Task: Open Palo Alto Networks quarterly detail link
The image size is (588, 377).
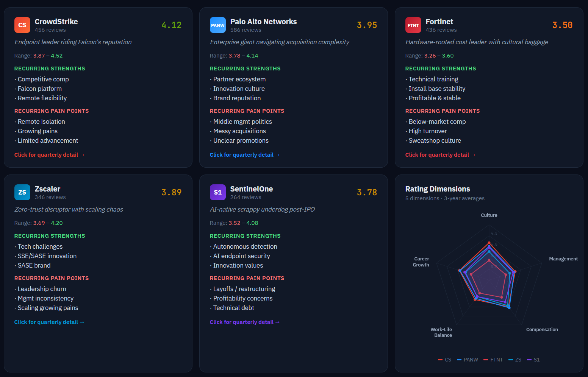Action: point(245,155)
